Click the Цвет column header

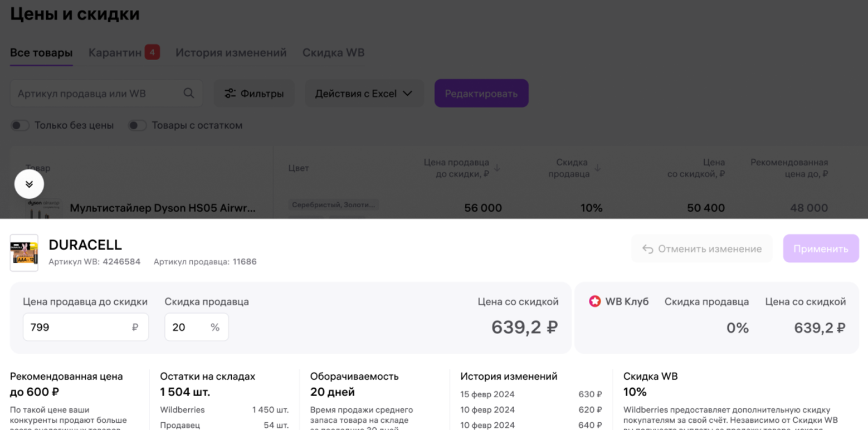click(x=299, y=168)
